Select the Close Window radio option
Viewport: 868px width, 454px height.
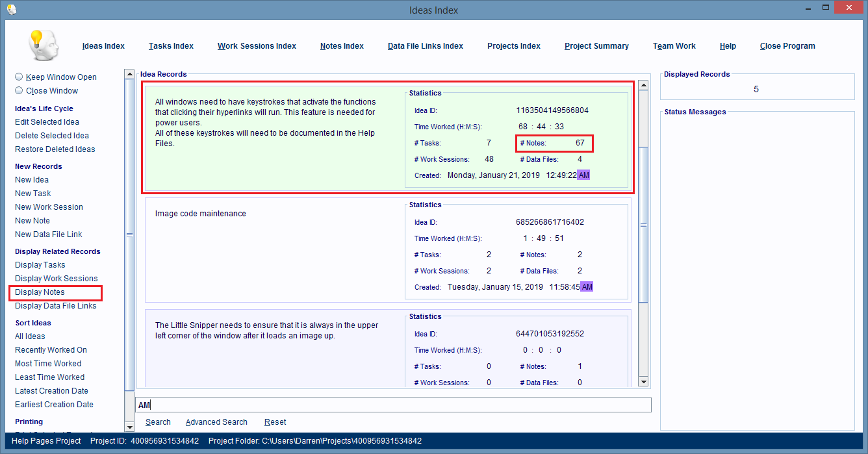tap(46, 91)
